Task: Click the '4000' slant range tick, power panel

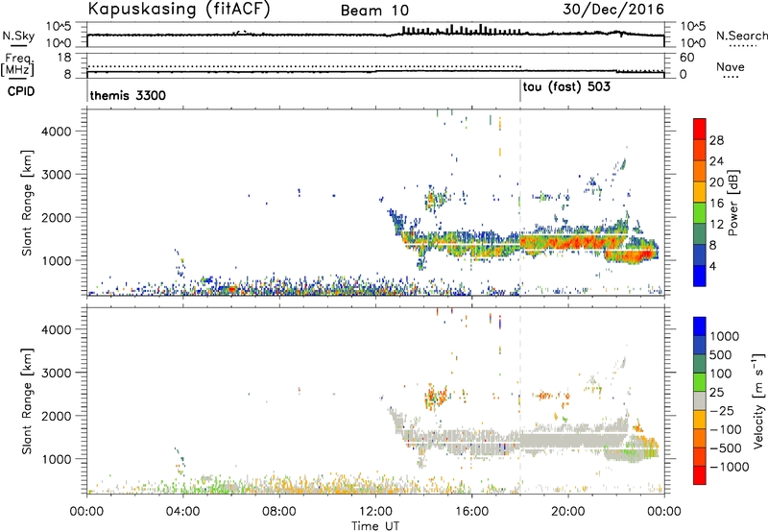Action: 57,132
